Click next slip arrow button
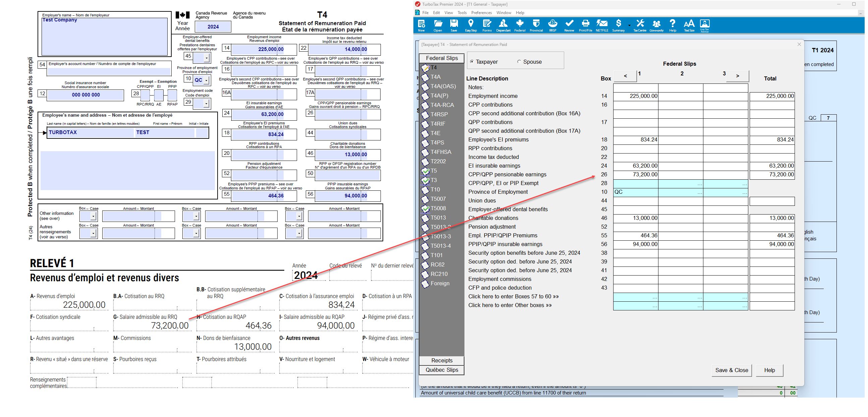Screen dimensions: 868x417 tap(737, 76)
